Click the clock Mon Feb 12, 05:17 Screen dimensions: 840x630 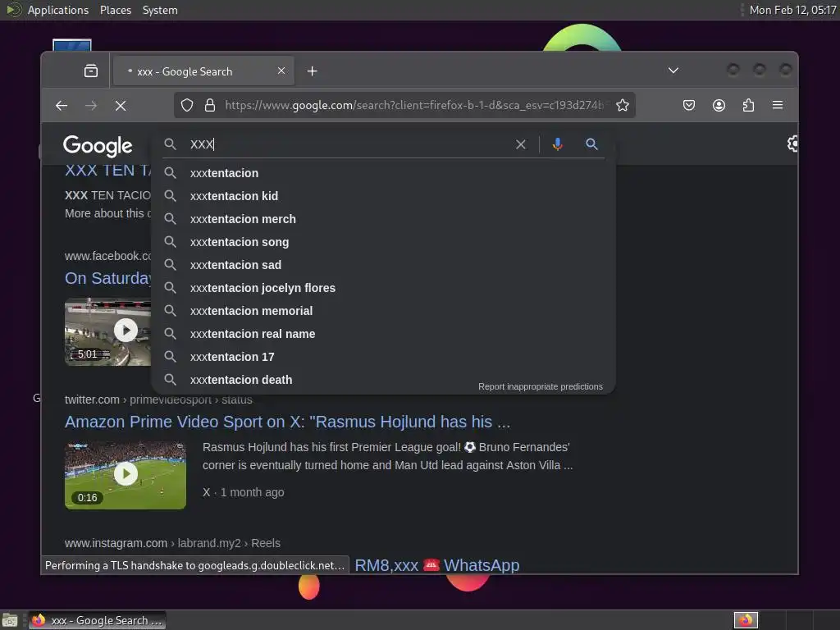coord(793,10)
